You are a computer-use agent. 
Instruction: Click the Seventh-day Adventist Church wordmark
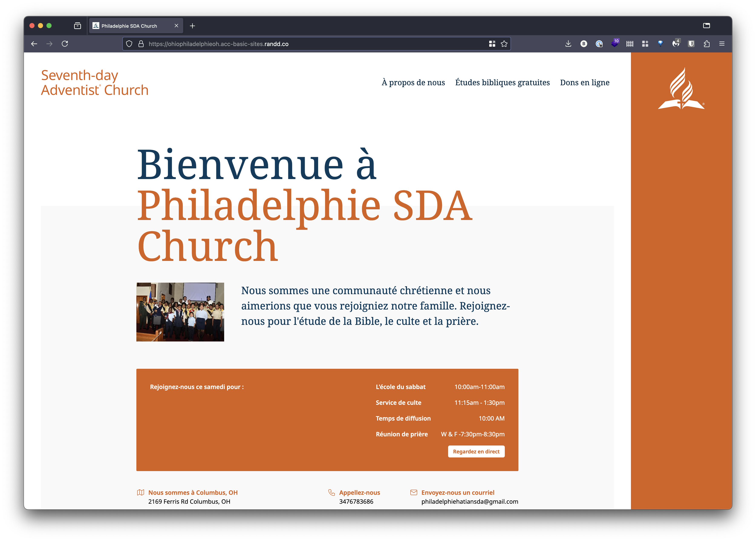tap(95, 83)
